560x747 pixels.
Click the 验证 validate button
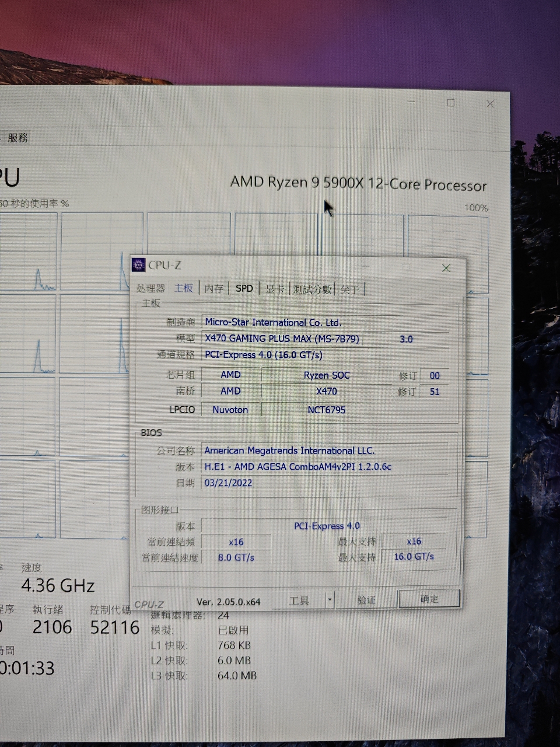click(366, 599)
